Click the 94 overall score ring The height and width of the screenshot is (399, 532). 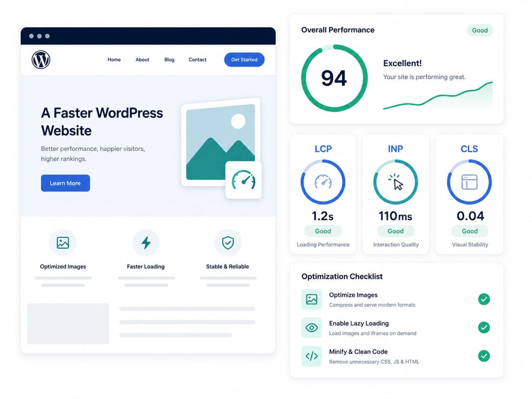334,78
